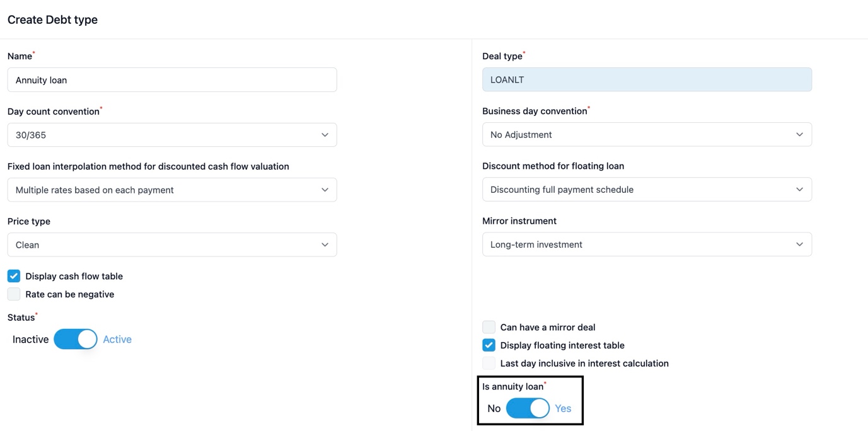The width and height of the screenshot is (868, 431).
Task: Click the Deal type field LOANLT
Action: pyautogui.click(x=647, y=79)
